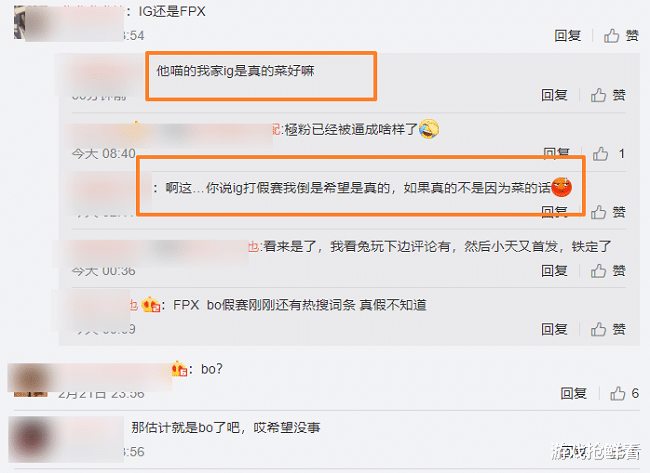Click the membership crown badge beside 'bo?' comment
650x473 pixels.
(179, 368)
